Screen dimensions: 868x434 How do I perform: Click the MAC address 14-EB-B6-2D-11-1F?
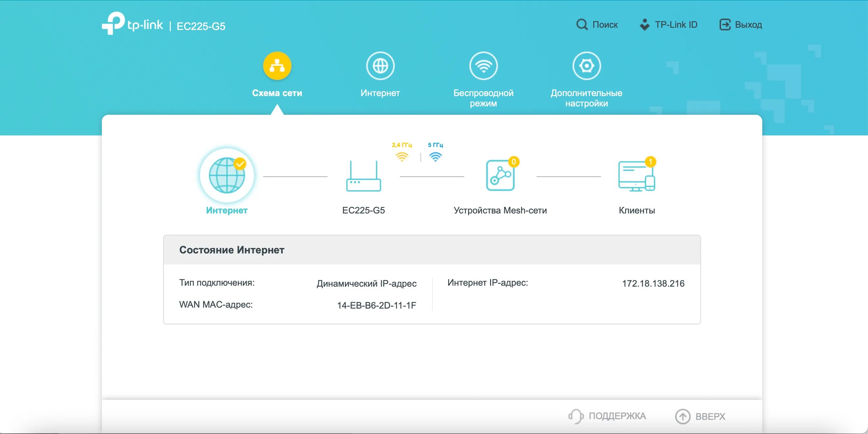376,305
